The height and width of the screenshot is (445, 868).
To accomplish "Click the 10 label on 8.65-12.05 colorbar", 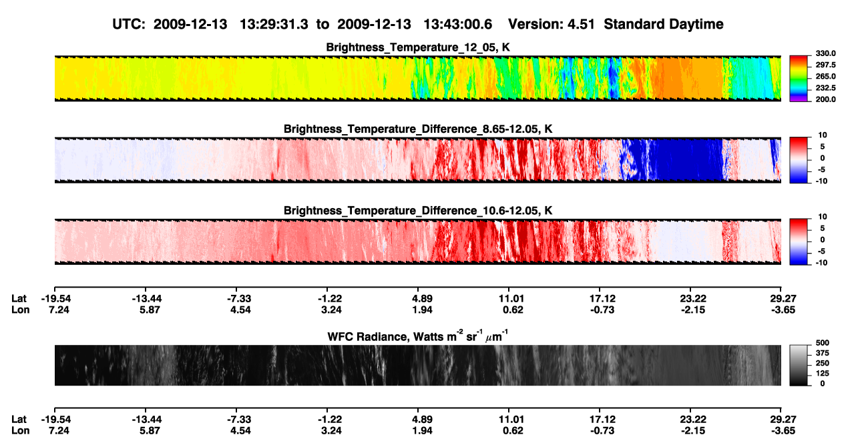I will pos(822,135).
